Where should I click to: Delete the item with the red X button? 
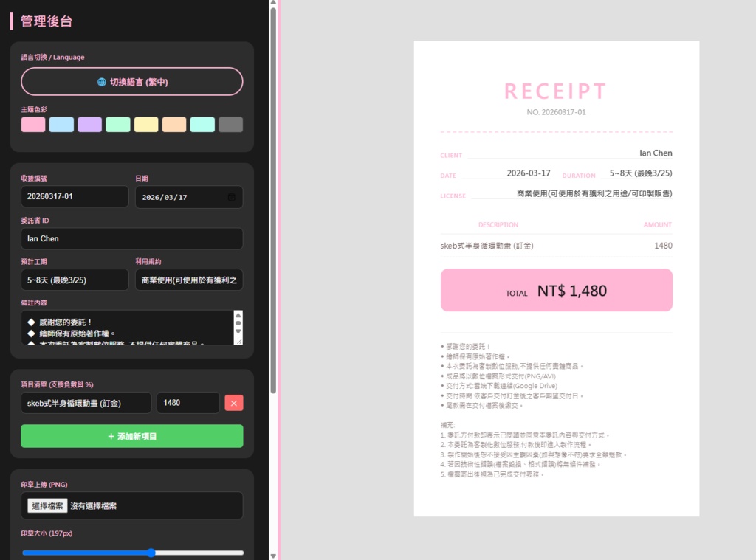(x=234, y=403)
